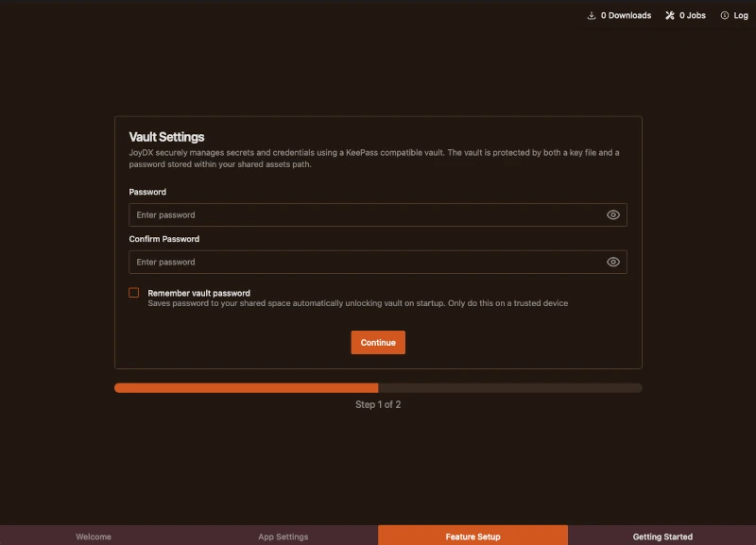Switch to the App Settings tab
The width and height of the screenshot is (756, 545).
283,536
